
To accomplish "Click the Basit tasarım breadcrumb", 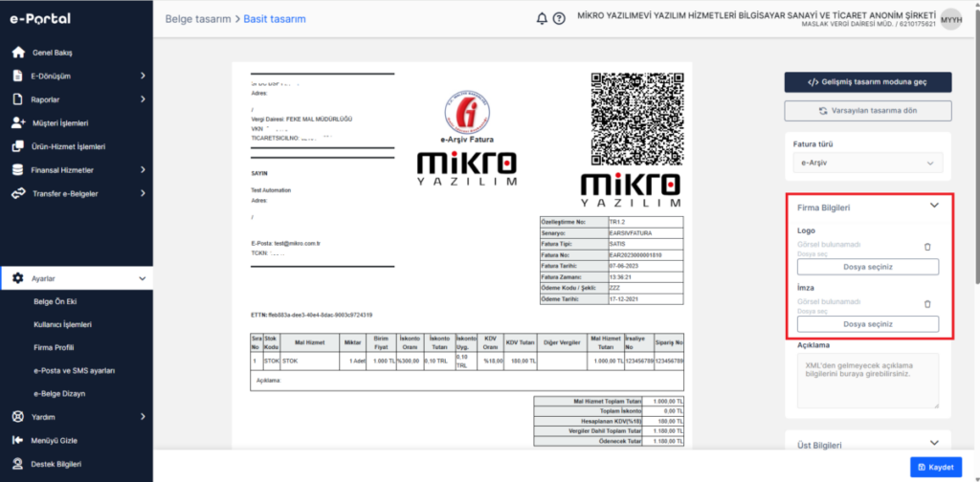I will coord(275,19).
